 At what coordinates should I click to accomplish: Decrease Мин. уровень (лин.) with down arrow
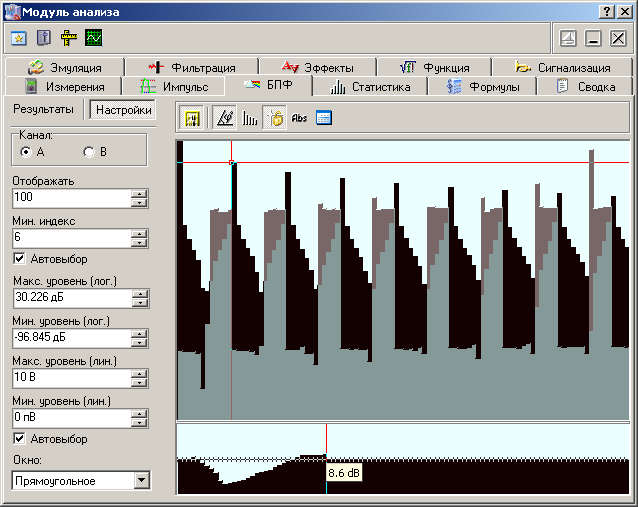139,423
